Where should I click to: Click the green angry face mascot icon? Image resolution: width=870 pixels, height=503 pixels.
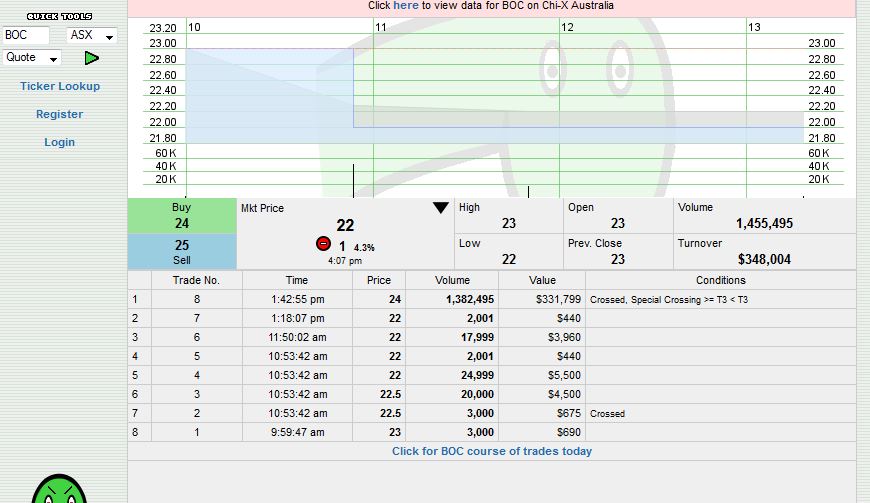click(x=59, y=489)
